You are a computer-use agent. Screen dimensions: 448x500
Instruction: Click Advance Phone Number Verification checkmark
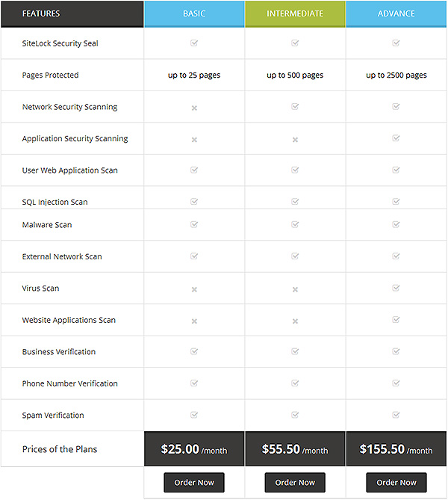396,383
